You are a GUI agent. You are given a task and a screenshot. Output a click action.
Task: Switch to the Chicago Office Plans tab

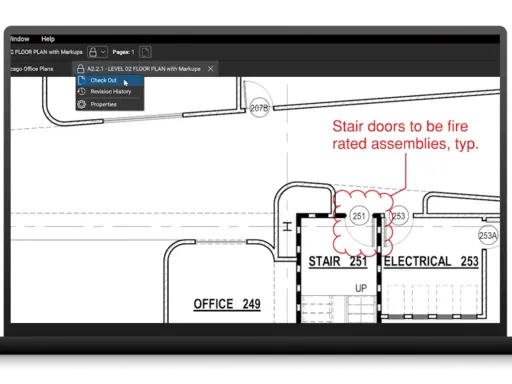[32, 69]
